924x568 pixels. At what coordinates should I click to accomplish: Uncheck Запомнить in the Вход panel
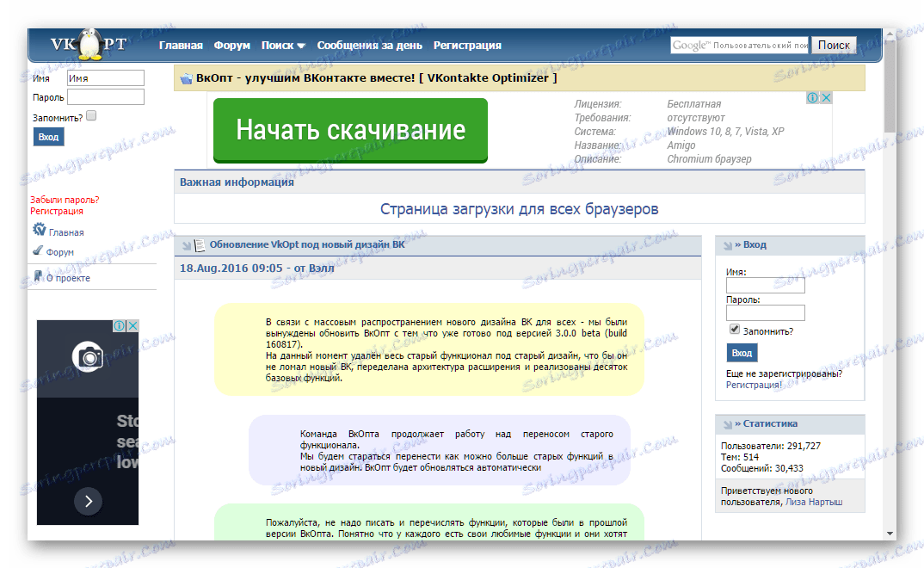pyautogui.click(x=734, y=329)
